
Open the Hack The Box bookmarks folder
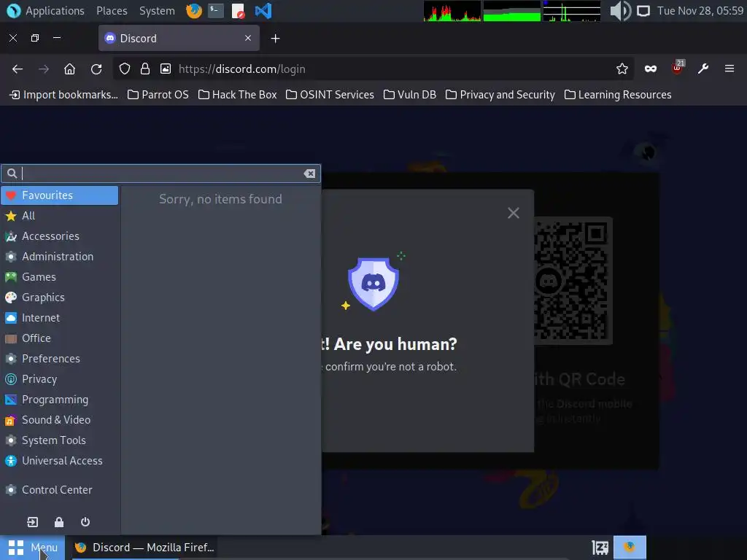(x=237, y=95)
